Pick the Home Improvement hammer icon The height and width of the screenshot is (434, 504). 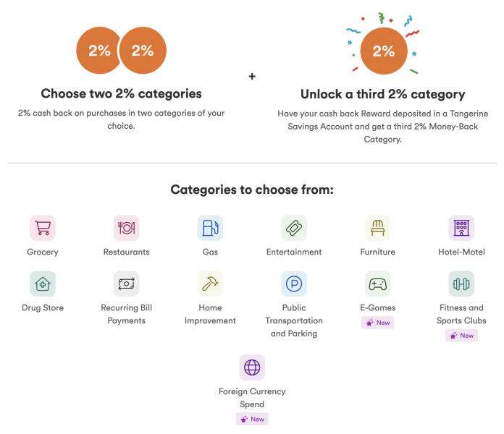click(x=210, y=284)
